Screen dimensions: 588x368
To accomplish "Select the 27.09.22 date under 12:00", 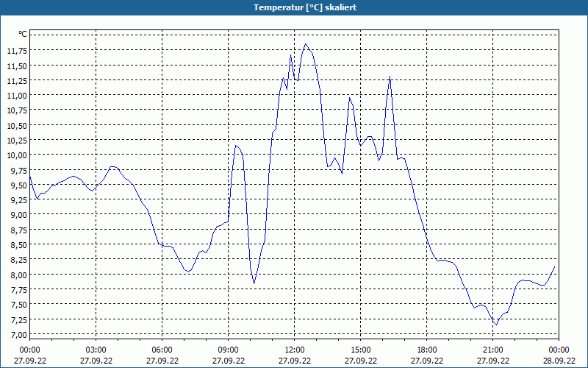I will [x=295, y=361].
